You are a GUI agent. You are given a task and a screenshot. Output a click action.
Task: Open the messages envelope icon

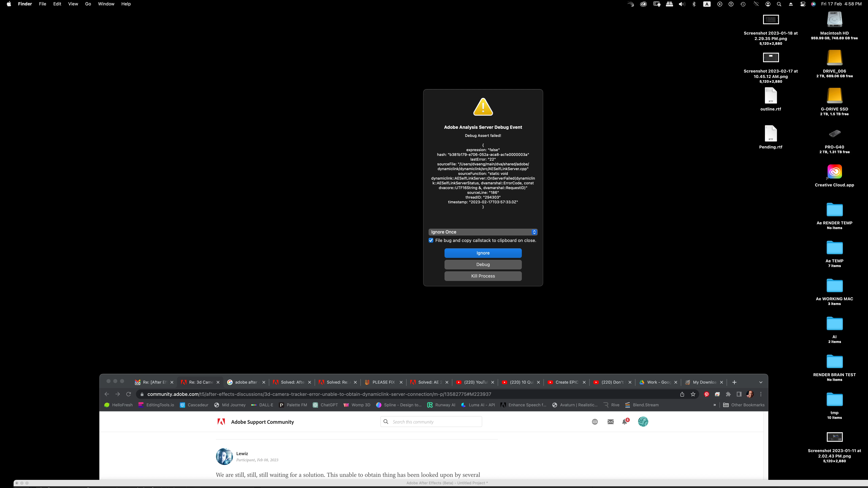[610, 422]
